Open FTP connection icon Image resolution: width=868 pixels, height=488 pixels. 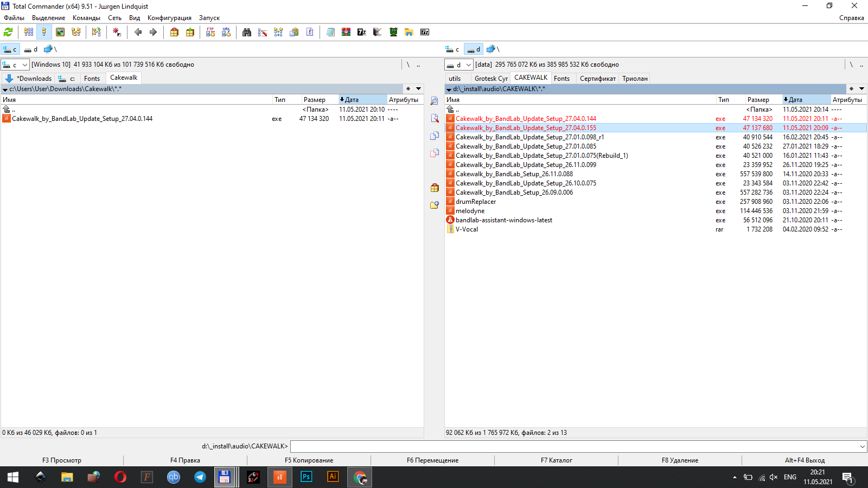(210, 32)
